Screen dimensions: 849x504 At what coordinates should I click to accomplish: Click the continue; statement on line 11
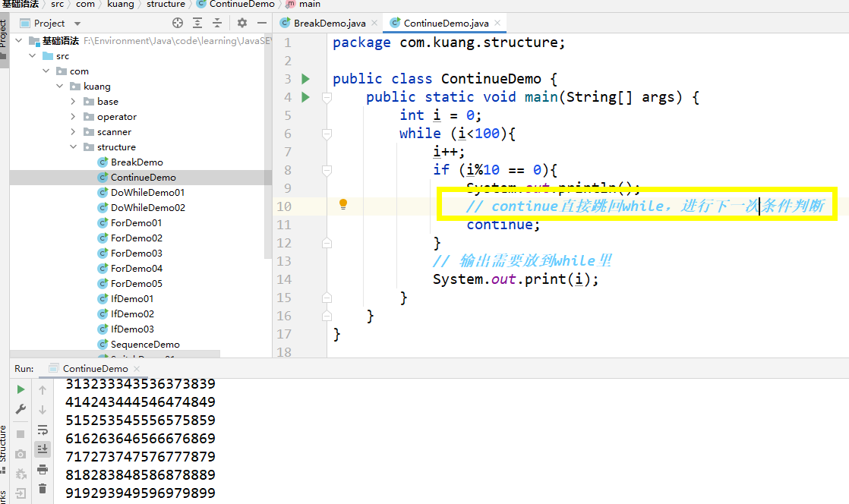(x=503, y=225)
